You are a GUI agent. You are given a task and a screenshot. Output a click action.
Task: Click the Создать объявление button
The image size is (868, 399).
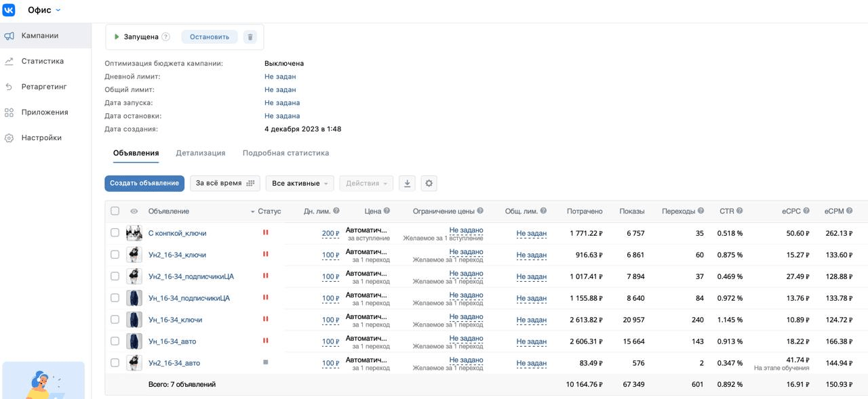click(x=144, y=183)
